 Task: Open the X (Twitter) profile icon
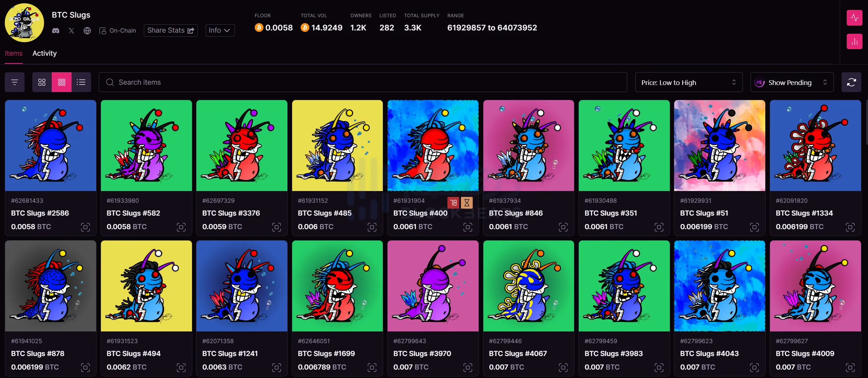click(x=72, y=31)
